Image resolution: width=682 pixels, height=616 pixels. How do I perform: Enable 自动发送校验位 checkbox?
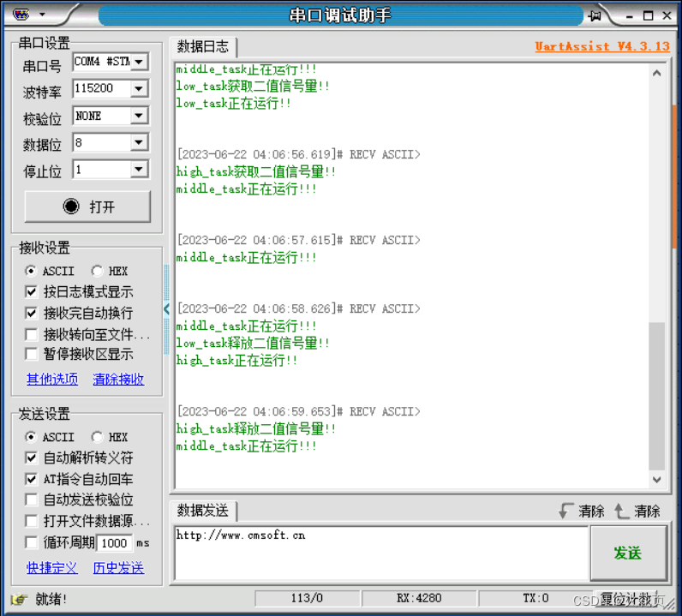(x=31, y=499)
